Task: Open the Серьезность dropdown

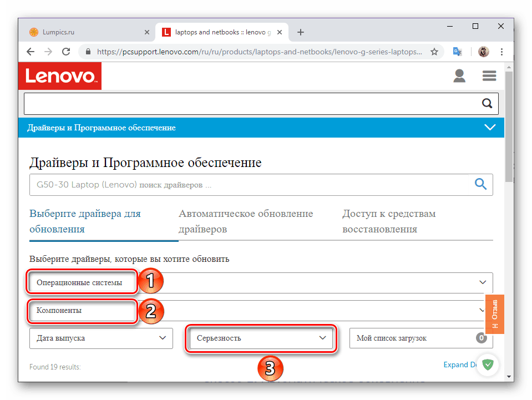Action: [x=261, y=338]
